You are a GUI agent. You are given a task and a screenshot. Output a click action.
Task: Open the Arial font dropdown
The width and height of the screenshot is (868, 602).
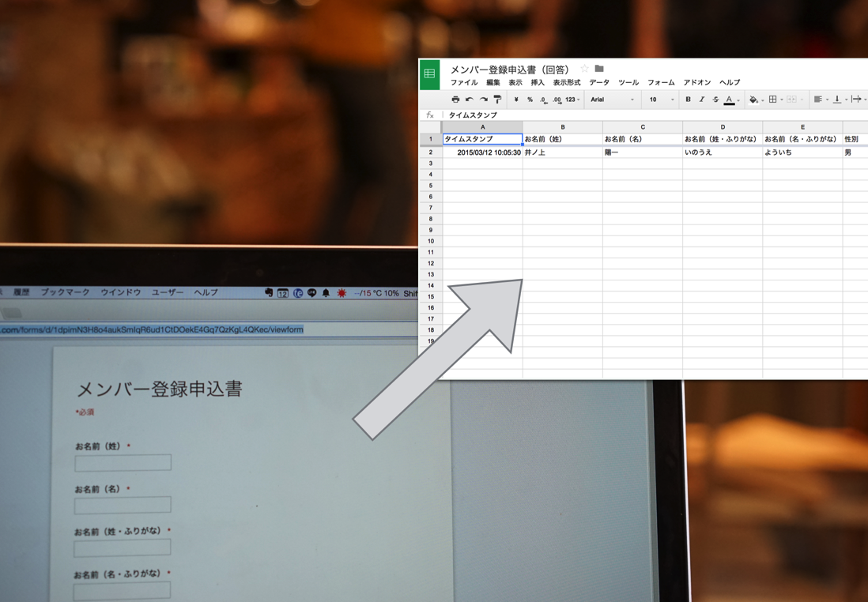click(x=612, y=100)
